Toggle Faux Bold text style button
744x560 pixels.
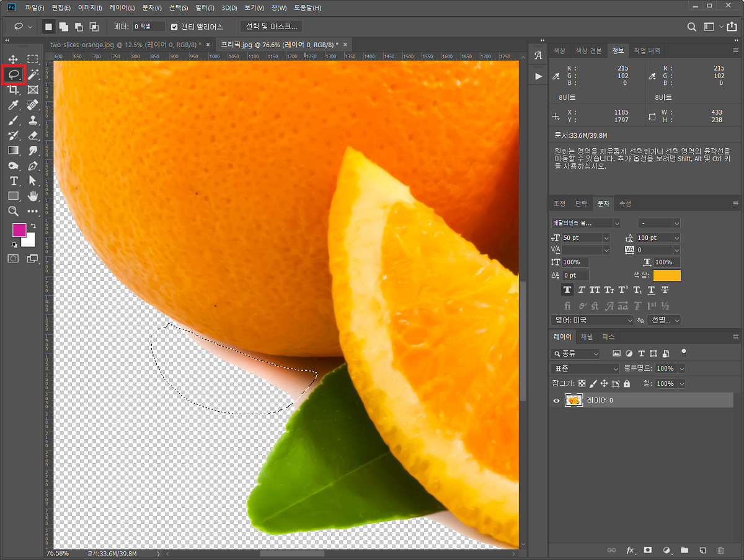tap(567, 290)
